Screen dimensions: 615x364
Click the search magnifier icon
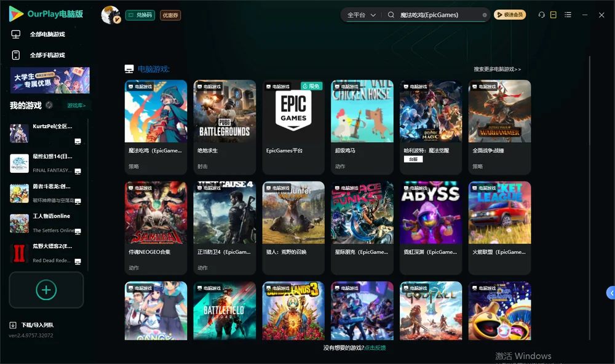(391, 15)
